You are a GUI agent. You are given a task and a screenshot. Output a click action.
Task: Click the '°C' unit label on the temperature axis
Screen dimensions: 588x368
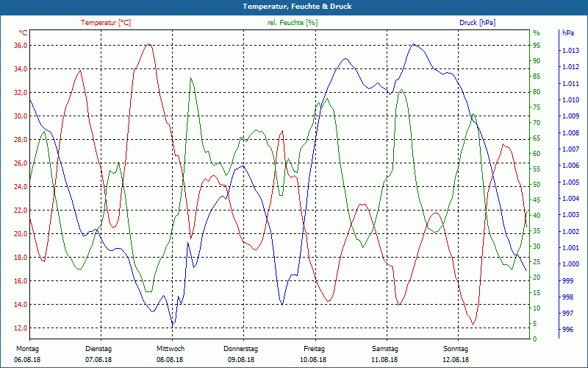[x=24, y=33]
